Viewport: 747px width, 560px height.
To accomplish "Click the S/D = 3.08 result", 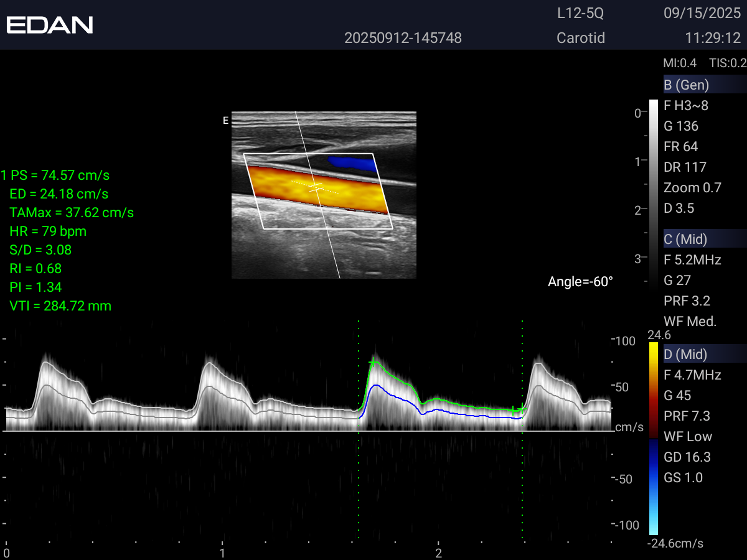I will [40, 250].
